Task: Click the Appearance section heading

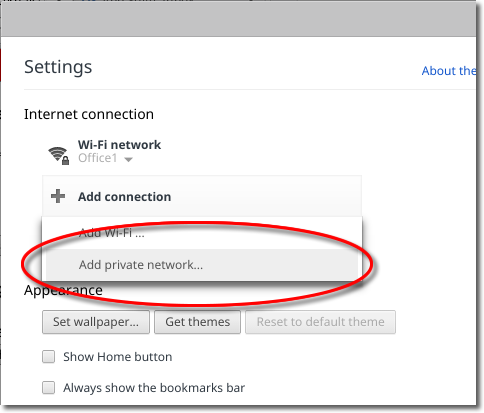Action: (x=63, y=290)
